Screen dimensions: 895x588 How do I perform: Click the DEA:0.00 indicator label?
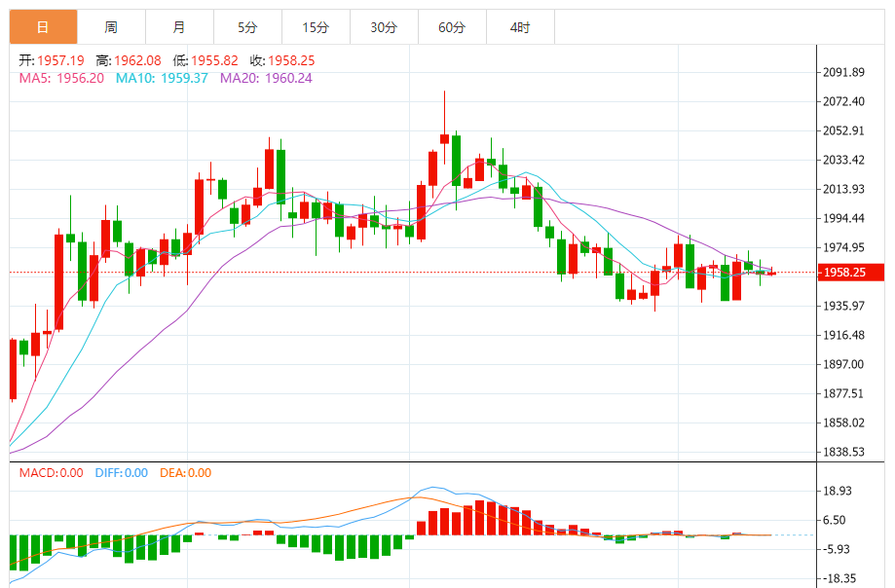(185, 473)
